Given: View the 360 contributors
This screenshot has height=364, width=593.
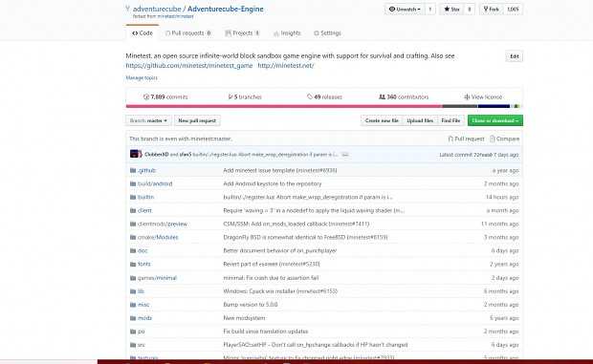Looking at the screenshot, I should (404, 97).
